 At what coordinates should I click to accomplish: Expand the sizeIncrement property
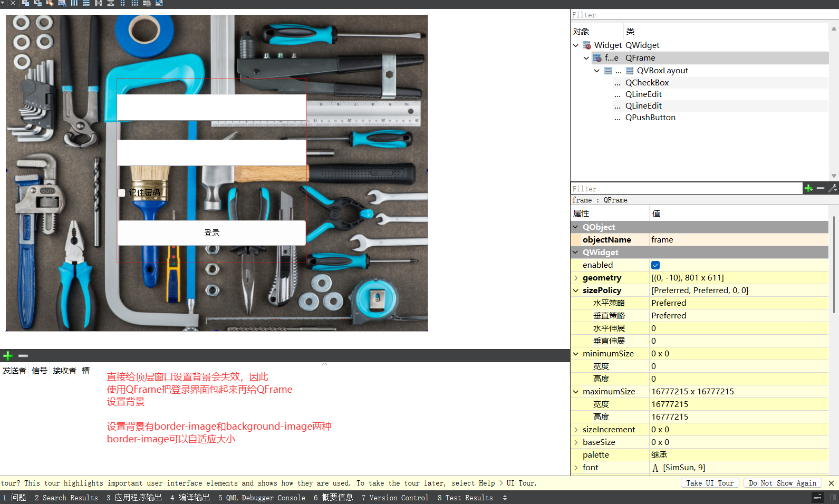[x=576, y=430]
